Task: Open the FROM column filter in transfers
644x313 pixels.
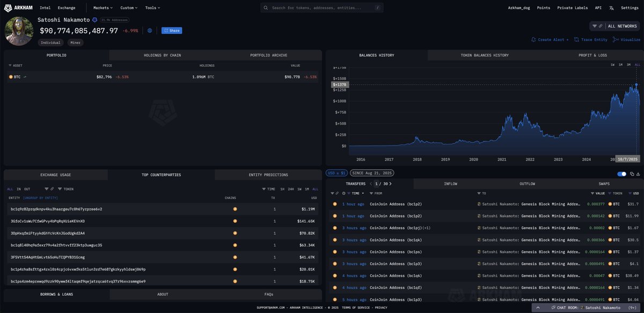Action: 372,193
